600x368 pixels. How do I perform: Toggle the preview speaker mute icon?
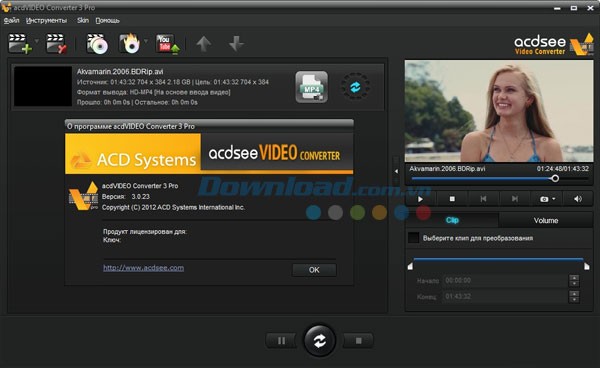[x=578, y=199]
